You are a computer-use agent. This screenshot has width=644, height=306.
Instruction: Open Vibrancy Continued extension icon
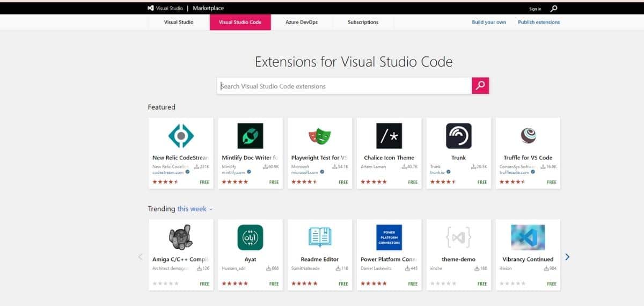[528, 237]
